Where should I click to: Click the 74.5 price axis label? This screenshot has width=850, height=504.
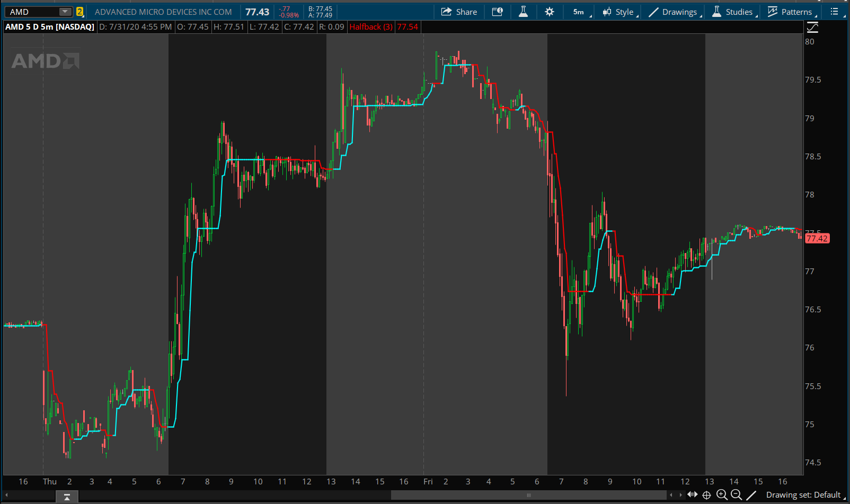click(x=813, y=462)
